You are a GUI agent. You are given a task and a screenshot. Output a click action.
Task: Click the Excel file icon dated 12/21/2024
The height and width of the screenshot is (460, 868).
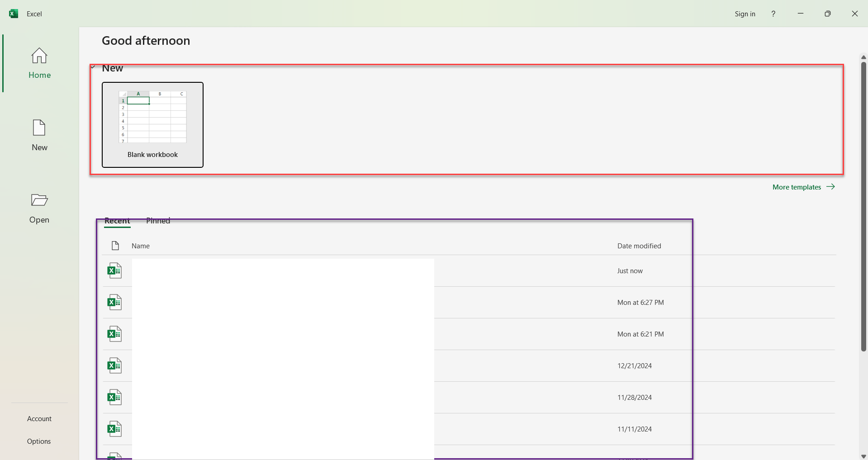[114, 365]
